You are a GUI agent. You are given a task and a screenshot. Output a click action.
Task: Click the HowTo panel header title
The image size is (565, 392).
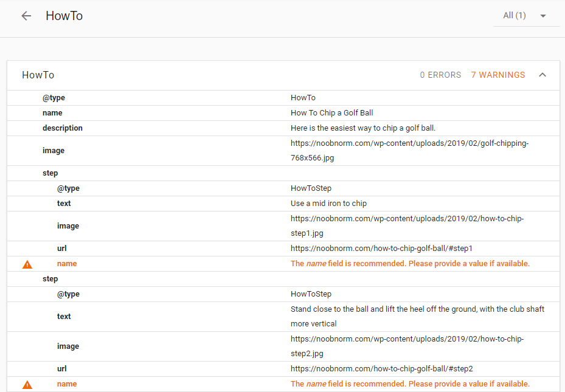point(38,75)
